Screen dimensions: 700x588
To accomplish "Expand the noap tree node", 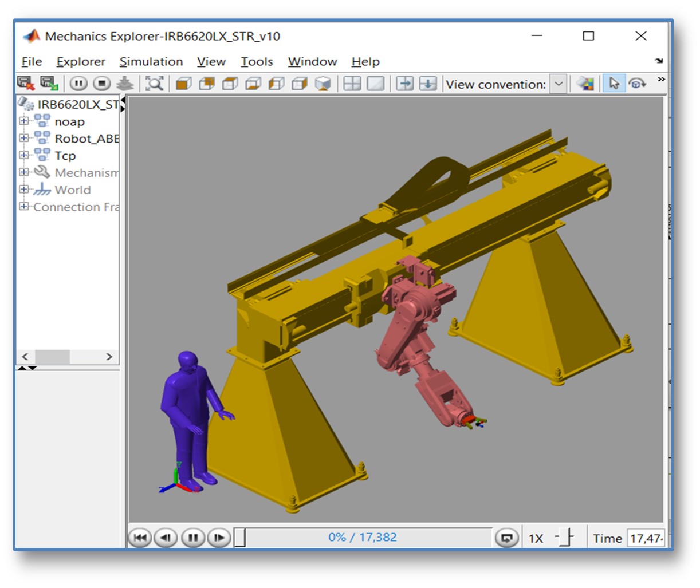I will 23,121.
